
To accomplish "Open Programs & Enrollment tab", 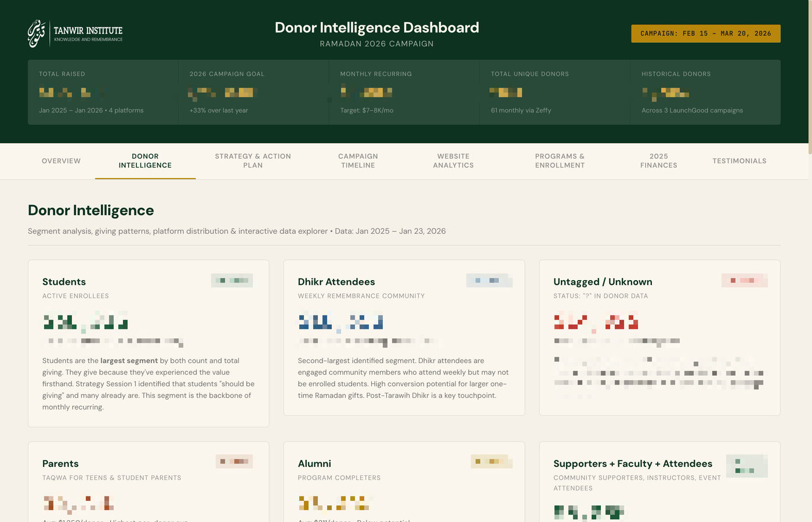I will [x=560, y=161].
